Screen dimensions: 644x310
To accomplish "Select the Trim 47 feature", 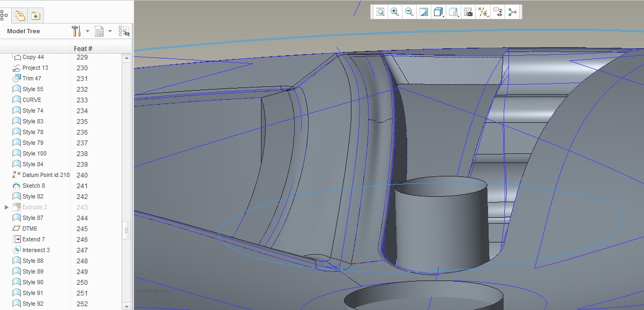I will click(32, 78).
